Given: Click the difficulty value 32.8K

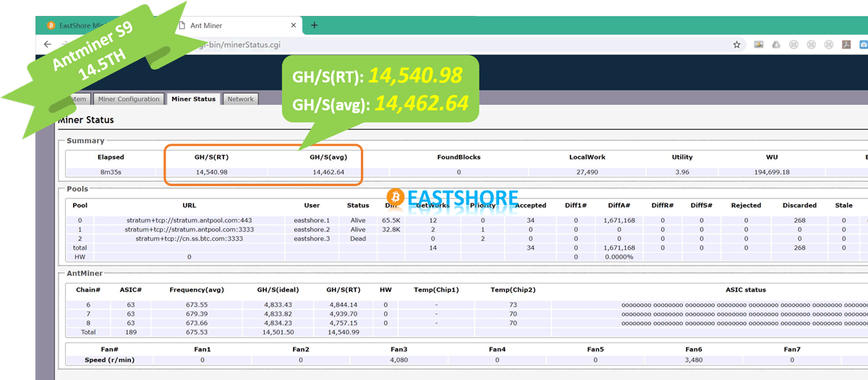Looking at the screenshot, I should point(391,229).
